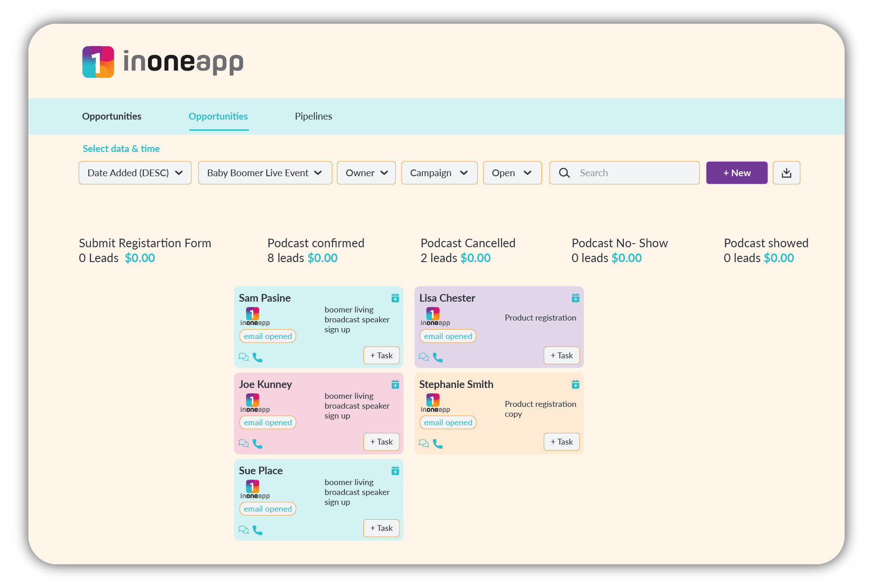This screenshot has height=588, width=873.
Task: Click inoneapp logo on Sue Place card
Action: pyautogui.click(x=255, y=489)
